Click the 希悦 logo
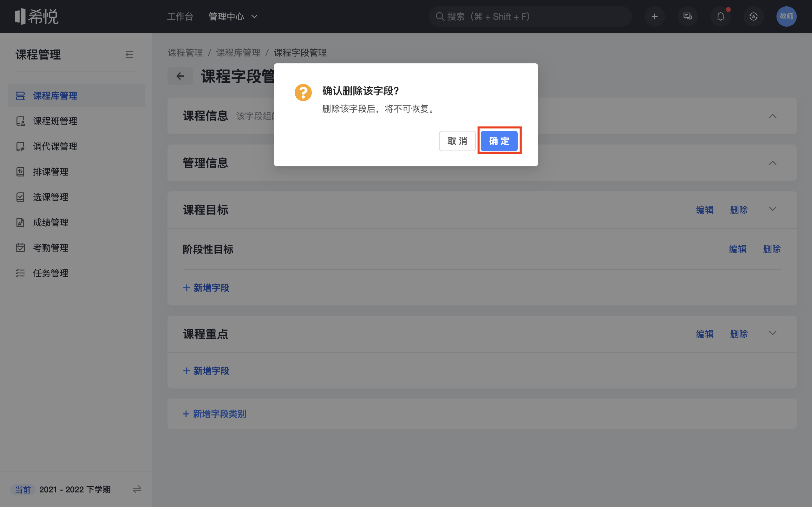This screenshot has height=507, width=812. 37,16
